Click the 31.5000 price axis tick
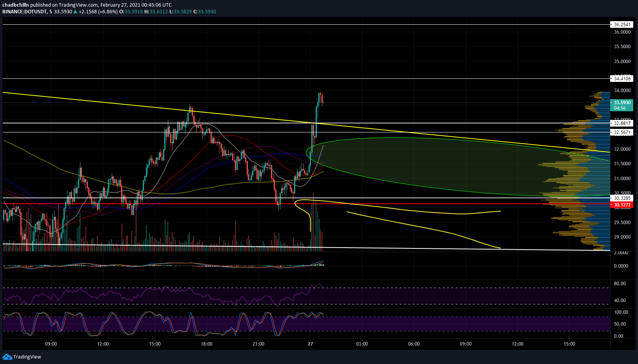The image size is (638, 364). 622,164
